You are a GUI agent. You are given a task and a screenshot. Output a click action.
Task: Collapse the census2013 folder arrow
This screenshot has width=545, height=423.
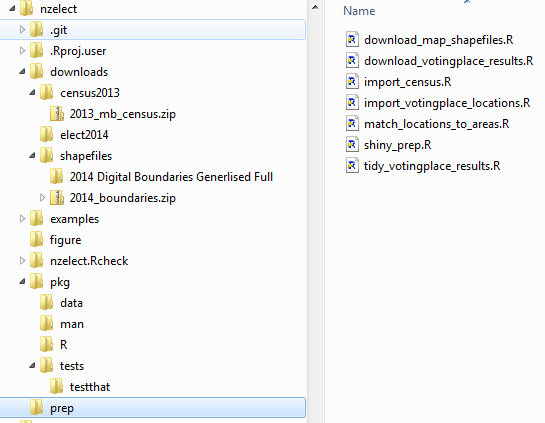[32, 92]
